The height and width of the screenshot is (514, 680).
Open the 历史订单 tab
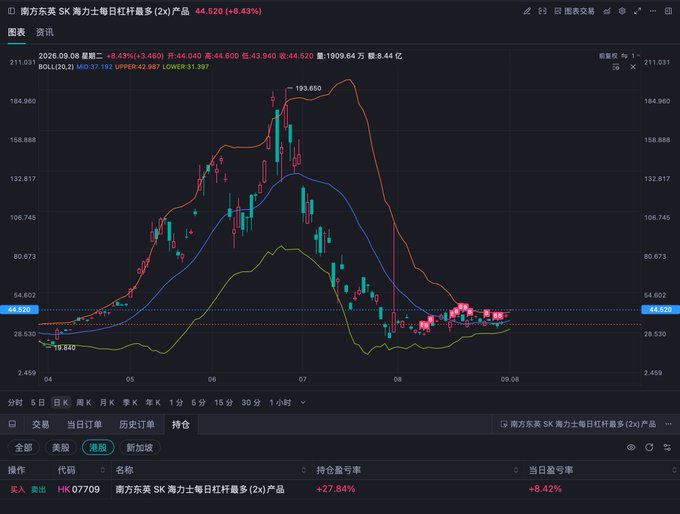coord(137,424)
